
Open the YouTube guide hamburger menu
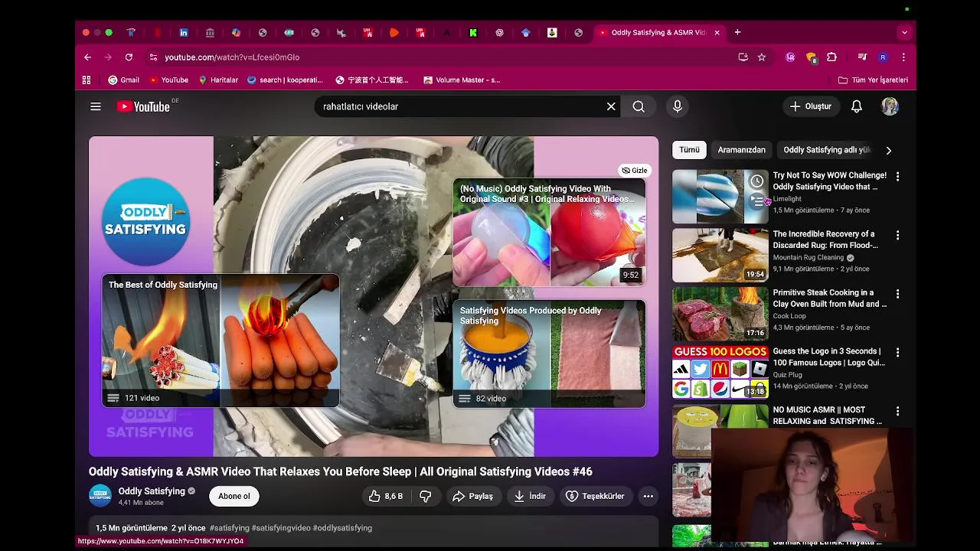(96, 106)
